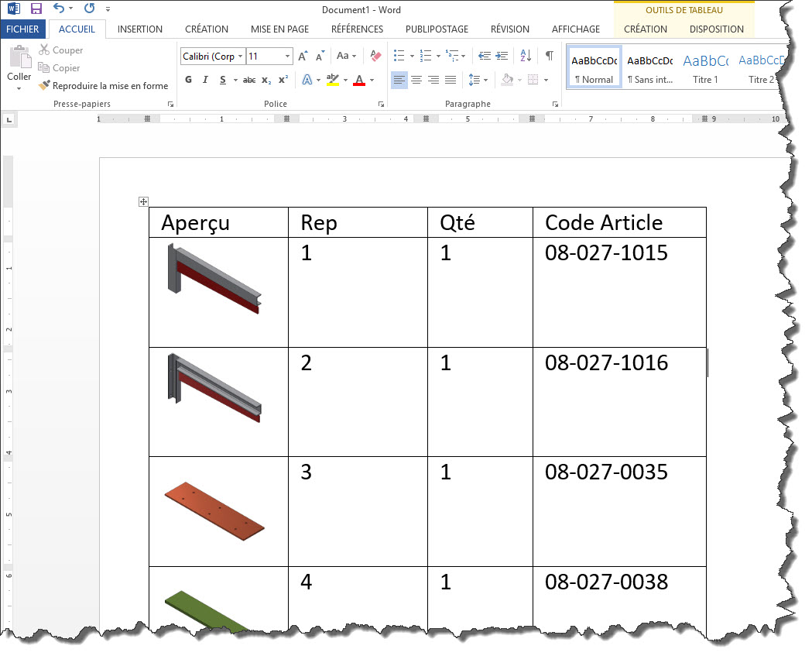Image resolution: width=812 pixels, height=656 pixels.
Task: Click the table move handle
Action: pos(142,202)
